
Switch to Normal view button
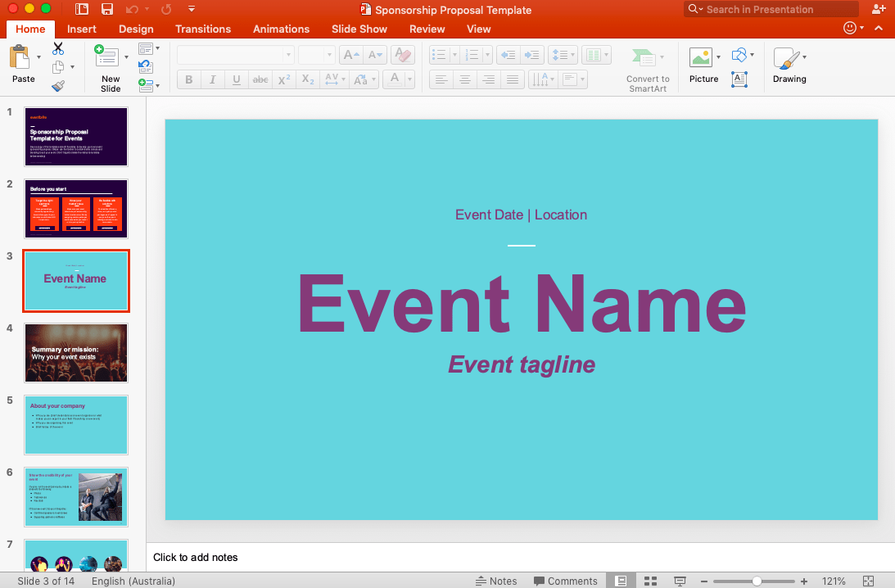(x=622, y=581)
